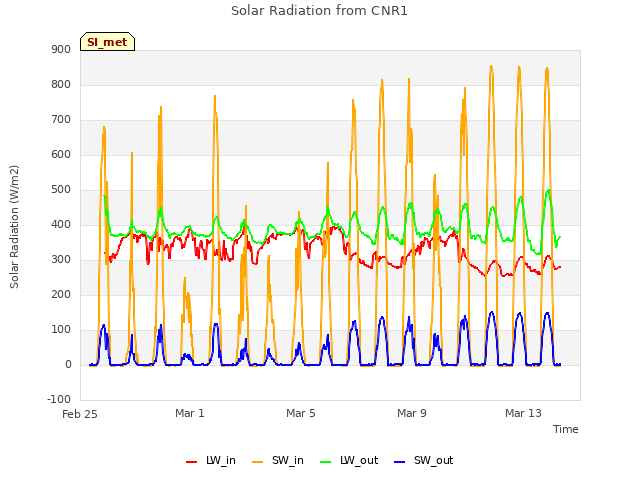Click the Mar 1 x-axis tick label
The height and width of the screenshot is (480, 640).
189,413
